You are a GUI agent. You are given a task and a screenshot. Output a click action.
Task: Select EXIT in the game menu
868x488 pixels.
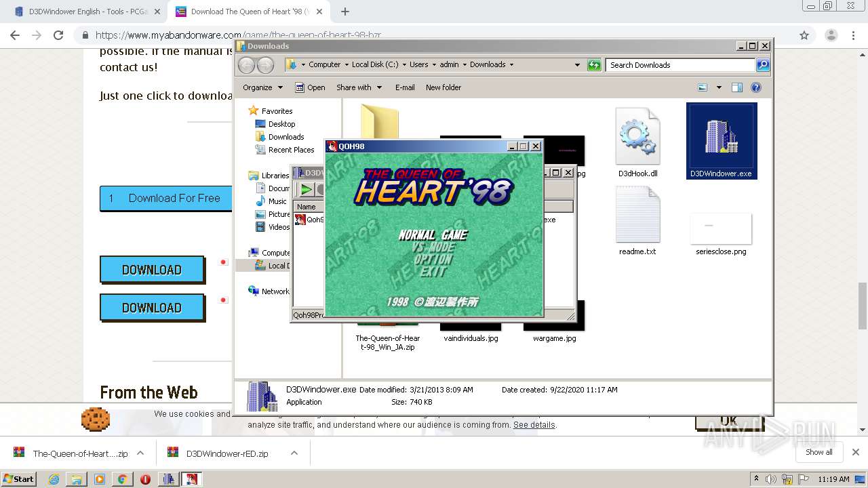[x=433, y=272]
